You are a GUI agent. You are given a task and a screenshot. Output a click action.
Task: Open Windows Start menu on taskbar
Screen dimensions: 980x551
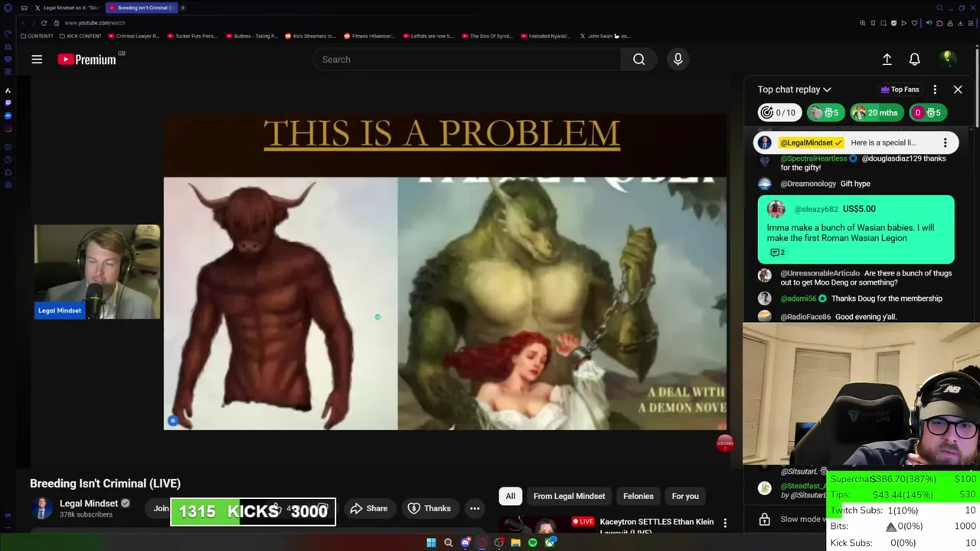(431, 543)
